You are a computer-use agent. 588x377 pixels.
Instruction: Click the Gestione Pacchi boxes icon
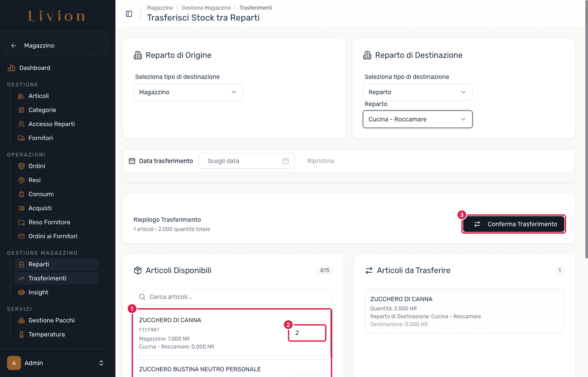pos(22,320)
